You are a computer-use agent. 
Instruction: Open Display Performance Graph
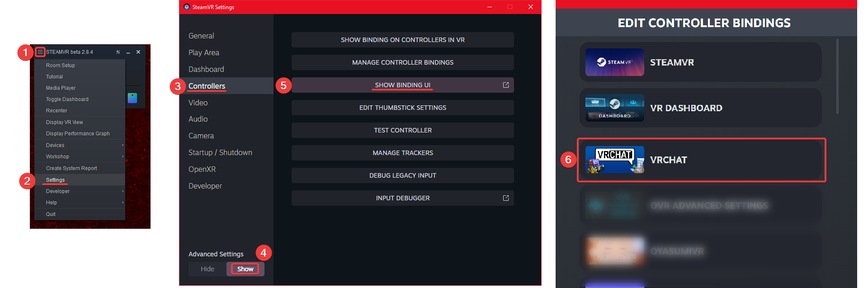(80, 133)
